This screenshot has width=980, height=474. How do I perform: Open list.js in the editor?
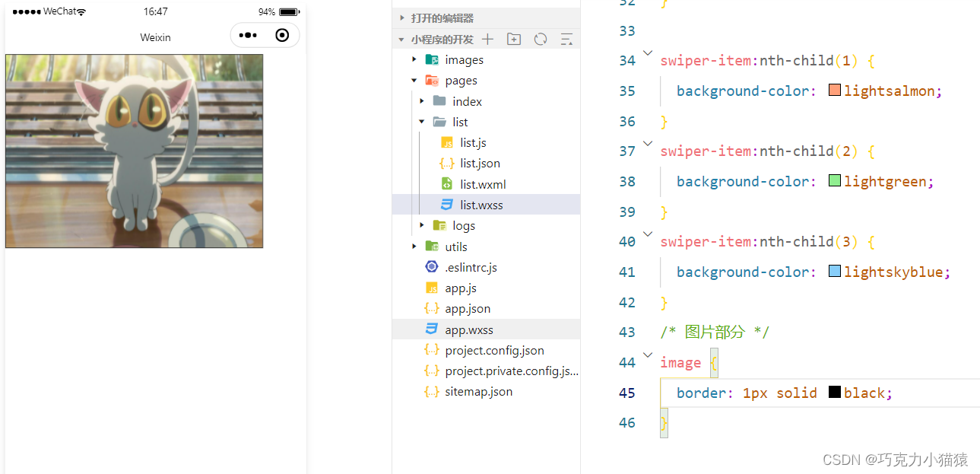click(x=473, y=142)
